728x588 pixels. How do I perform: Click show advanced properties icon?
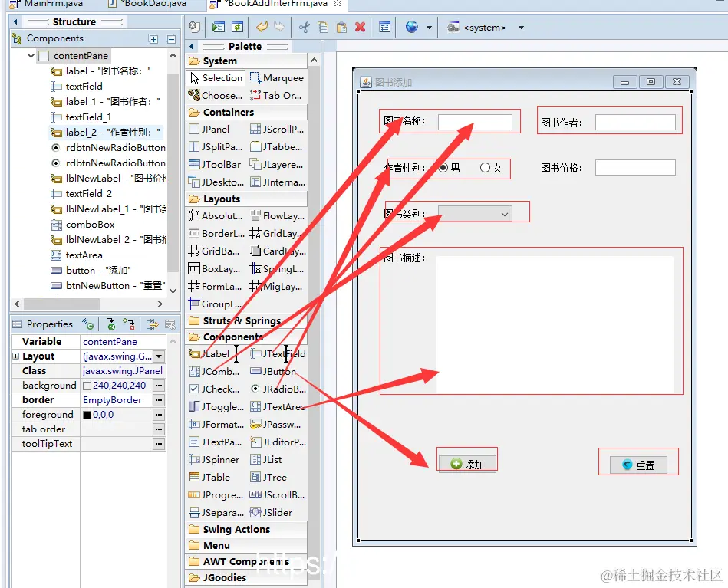click(x=153, y=324)
